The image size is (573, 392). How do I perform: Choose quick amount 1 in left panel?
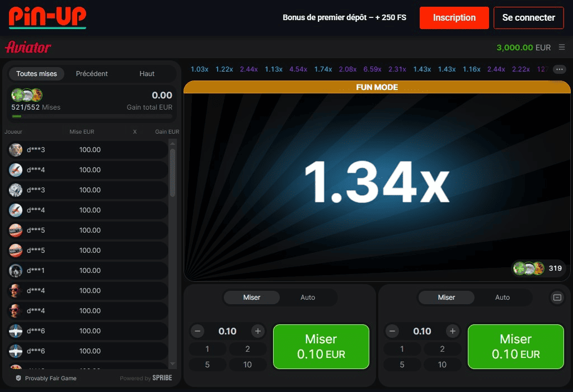(207, 349)
